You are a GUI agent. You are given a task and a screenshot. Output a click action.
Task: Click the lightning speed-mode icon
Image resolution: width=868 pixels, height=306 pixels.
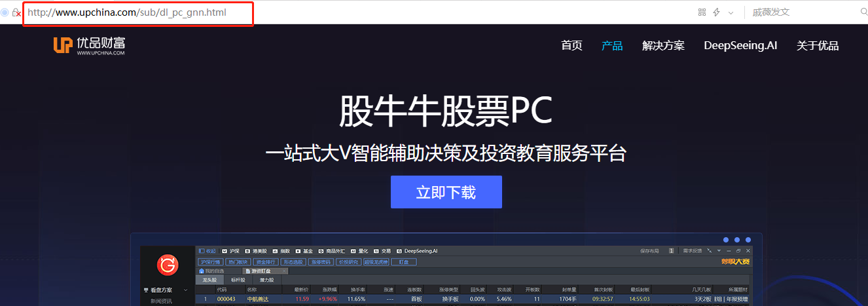coord(716,12)
